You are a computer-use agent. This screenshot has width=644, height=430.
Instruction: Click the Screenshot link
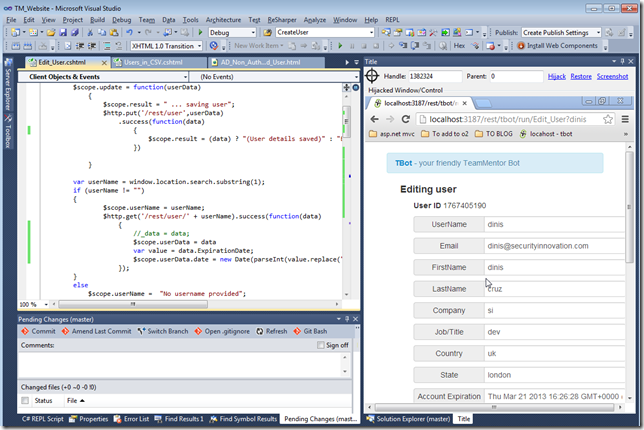pyautogui.click(x=613, y=76)
